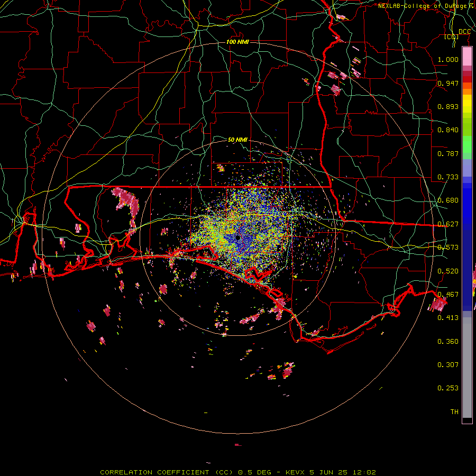Pick the pink segment at the top of the color bar
Screen dimensions: 476x476
coord(467,57)
